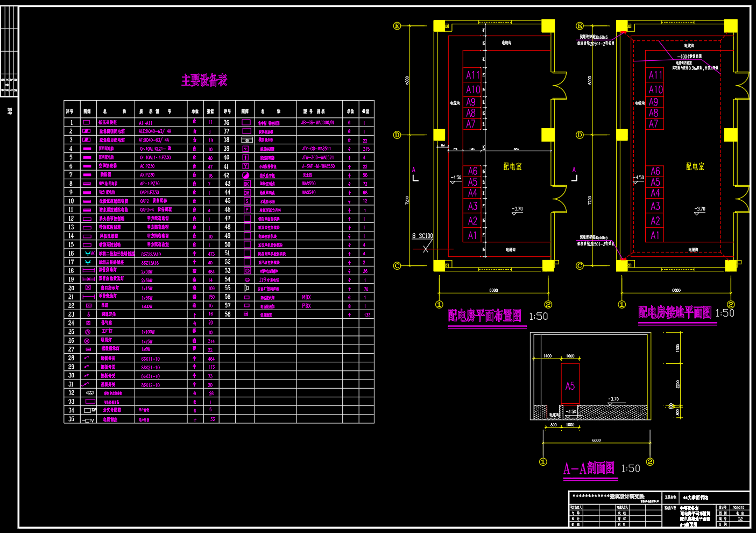Click the 8 SC100 conduit label
Screen dimensions: 756x533
pos(422,236)
